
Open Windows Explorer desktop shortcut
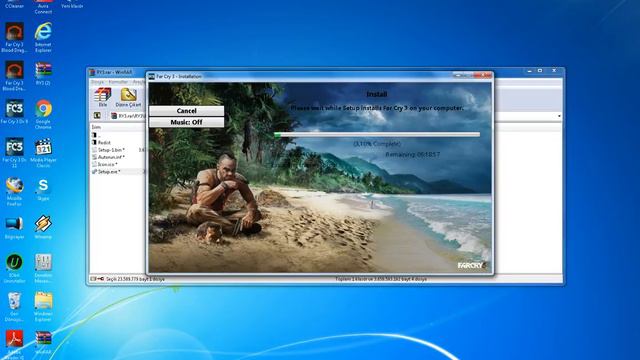point(43,306)
